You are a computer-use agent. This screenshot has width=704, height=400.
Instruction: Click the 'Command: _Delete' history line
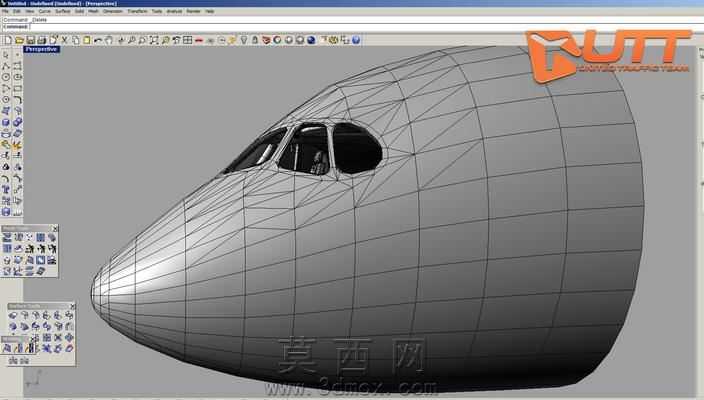[25, 20]
